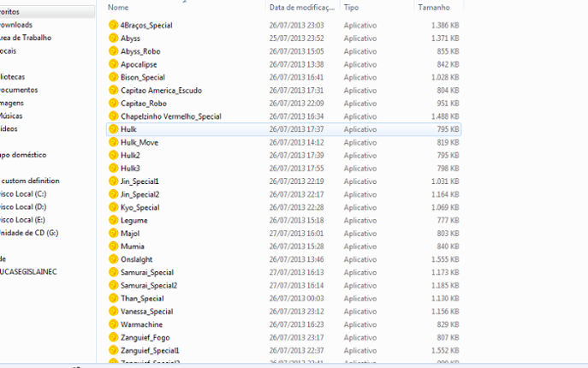Select the Hulk3 file icon
The height and width of the screenshot is (368, 588).
click(x=113, y=169)
